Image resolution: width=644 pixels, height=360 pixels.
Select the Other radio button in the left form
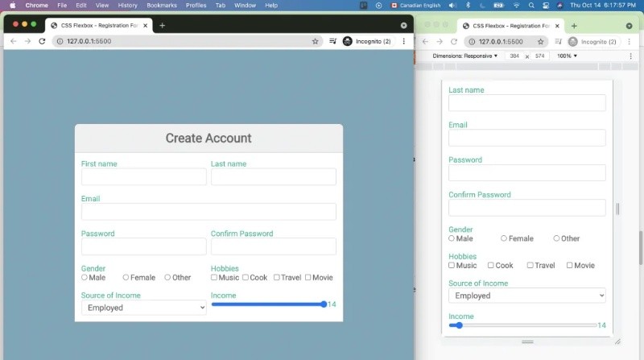pos(167,277)
